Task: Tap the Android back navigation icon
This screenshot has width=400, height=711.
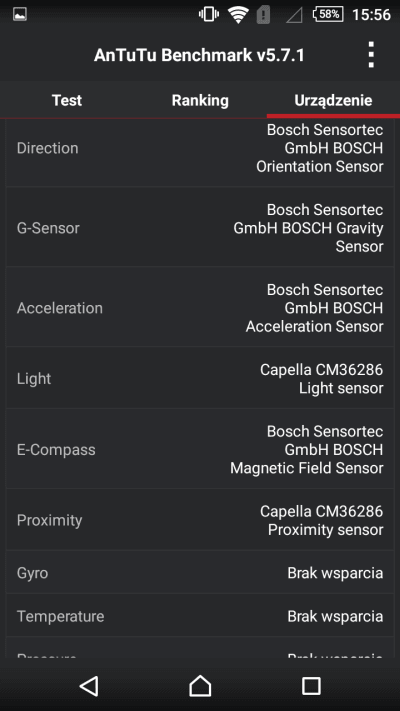Action: click(89, 686)
